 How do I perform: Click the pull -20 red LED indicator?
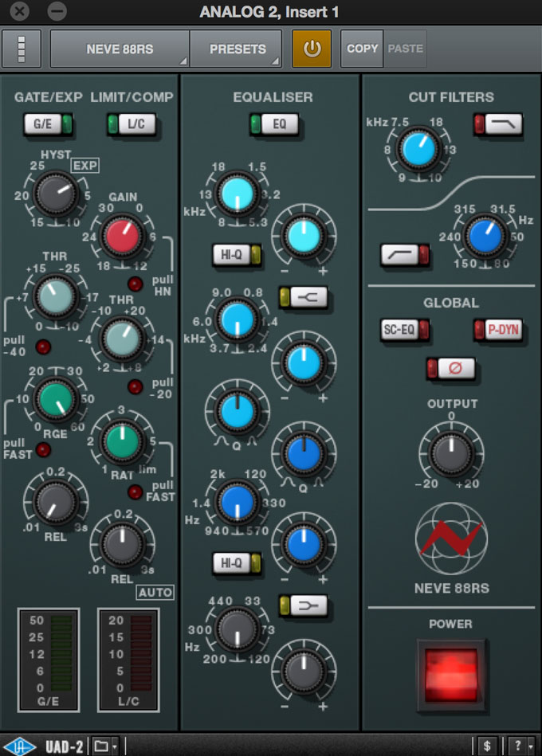tap(135, 386)
